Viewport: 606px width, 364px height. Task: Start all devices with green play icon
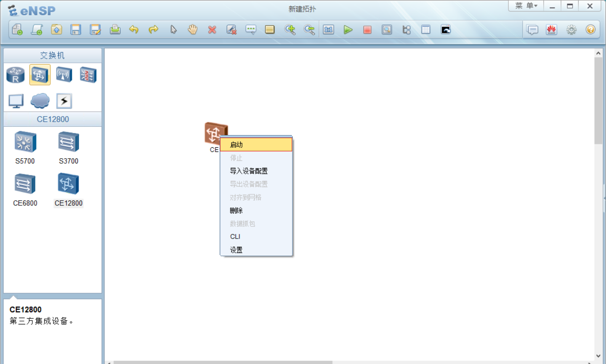[348, 29]
